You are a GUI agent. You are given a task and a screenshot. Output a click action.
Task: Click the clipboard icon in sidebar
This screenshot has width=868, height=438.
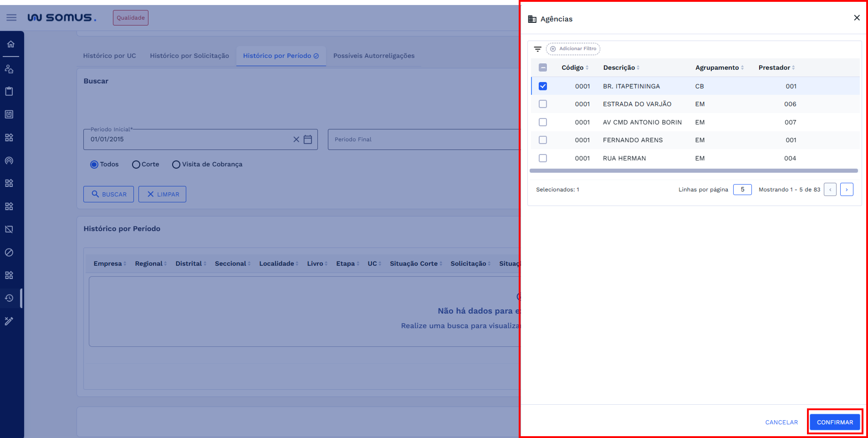[x=9, y=91]
